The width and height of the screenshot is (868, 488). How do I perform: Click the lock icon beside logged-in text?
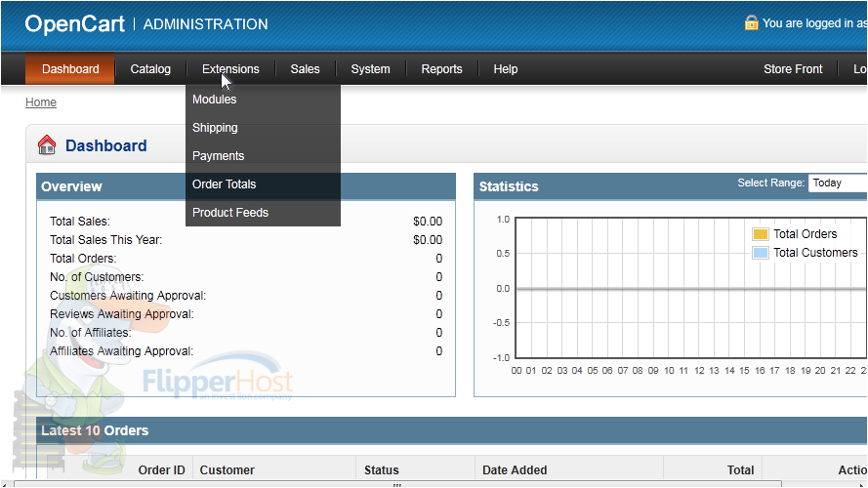pos(751,22)
